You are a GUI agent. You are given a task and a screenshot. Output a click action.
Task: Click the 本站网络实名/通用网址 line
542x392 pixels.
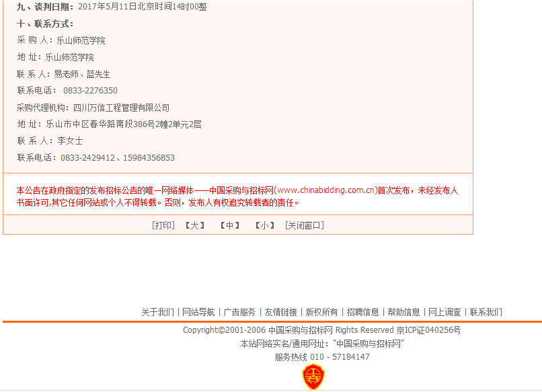[322, 344]
